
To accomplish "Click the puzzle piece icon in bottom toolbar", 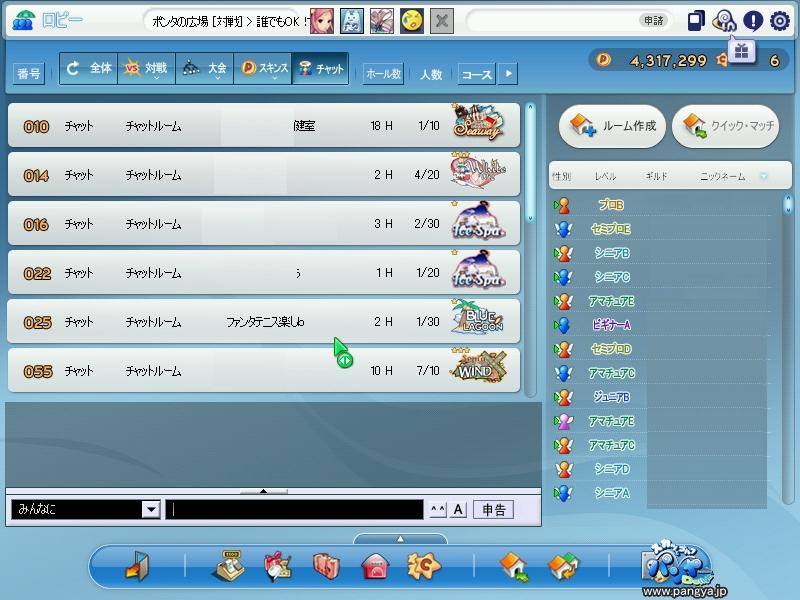I will (423, 567).
